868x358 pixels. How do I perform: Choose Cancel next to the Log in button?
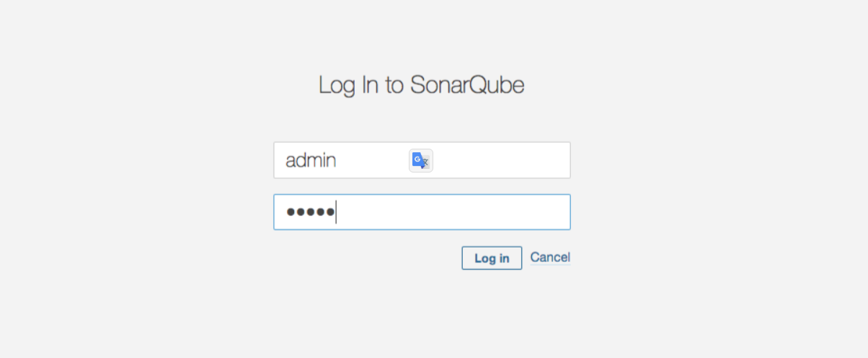550,257
